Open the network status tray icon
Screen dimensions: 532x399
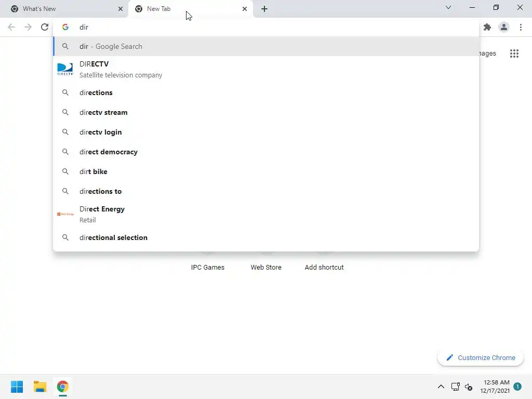[x=455, y=387]
